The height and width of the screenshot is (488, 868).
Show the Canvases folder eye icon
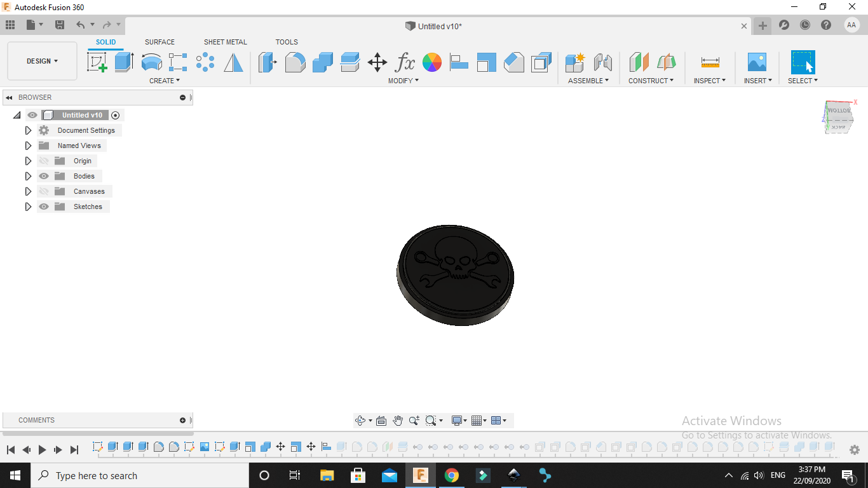tap(44, 191)
